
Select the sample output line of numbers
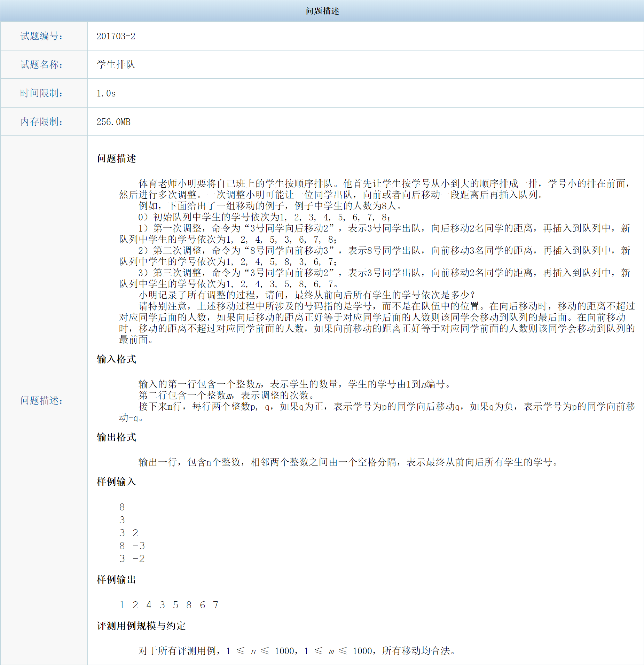point(169,605)
